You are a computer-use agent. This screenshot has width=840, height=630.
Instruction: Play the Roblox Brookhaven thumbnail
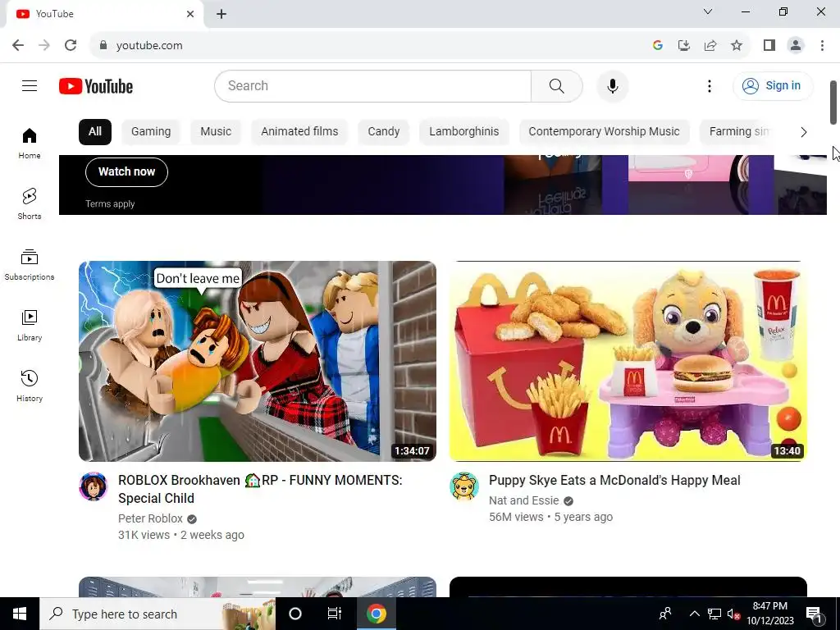pyautogui.click(x=257, y=361)
